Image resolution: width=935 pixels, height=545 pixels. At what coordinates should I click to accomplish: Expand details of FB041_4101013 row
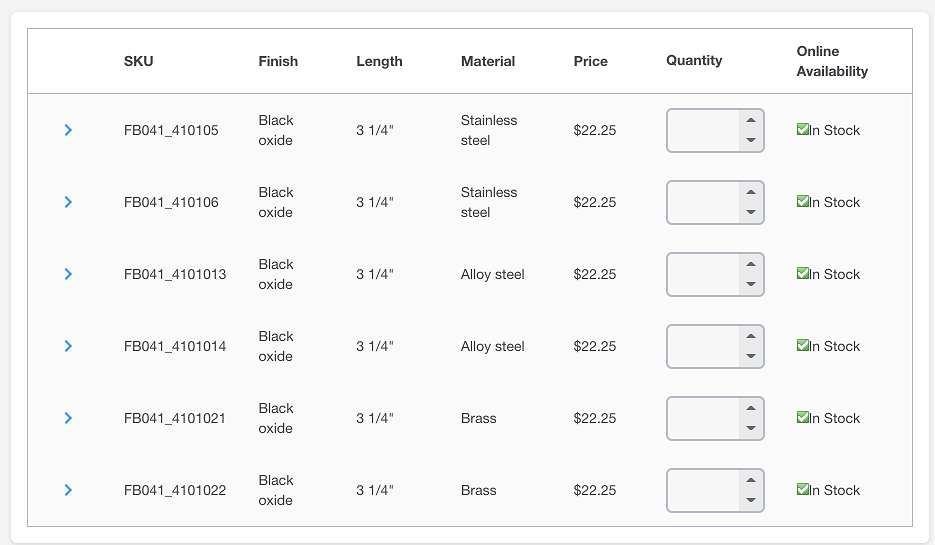pos(68,274)
